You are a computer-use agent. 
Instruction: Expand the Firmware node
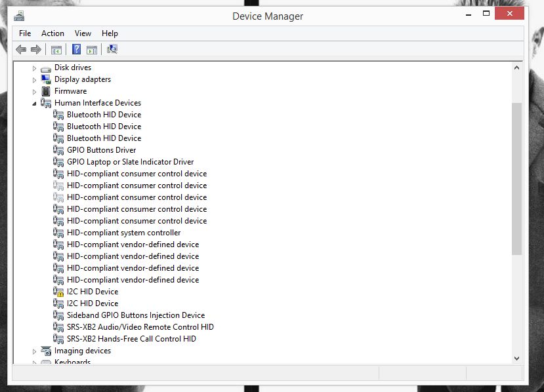34,92
